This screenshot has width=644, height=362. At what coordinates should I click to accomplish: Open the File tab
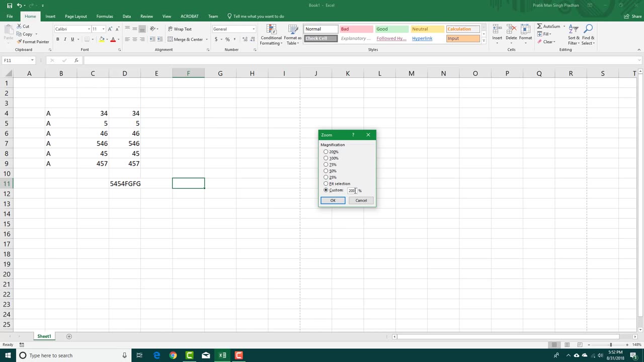click(x=10, y=16)
